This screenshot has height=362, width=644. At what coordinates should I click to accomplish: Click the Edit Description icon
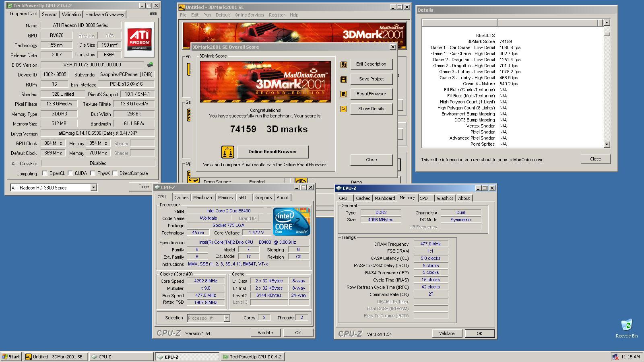click(x=344, y=64)
